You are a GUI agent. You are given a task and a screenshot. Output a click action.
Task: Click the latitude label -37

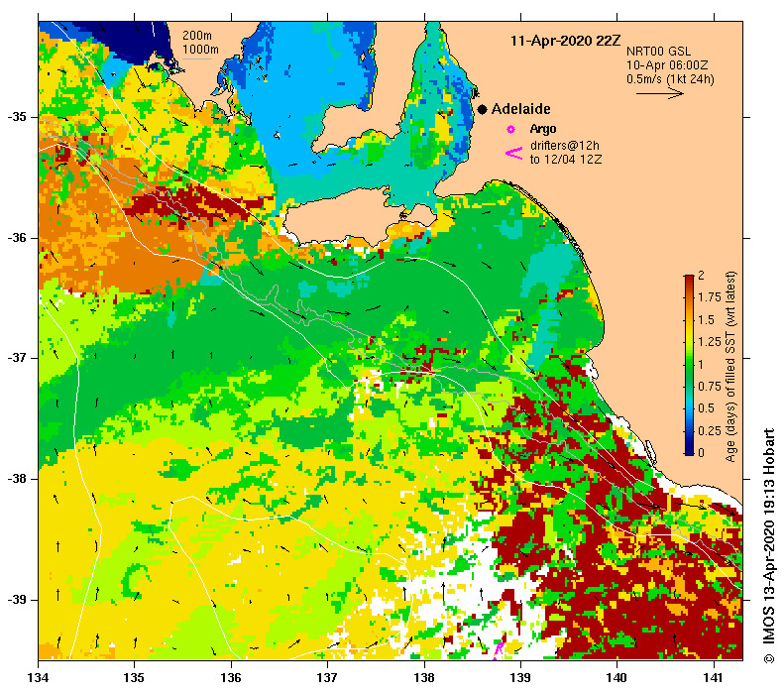pyautogui.click(x=17, y=358)
